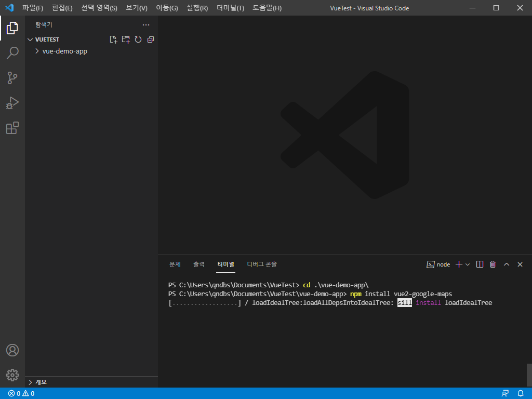This screenshot has height=399, width=532.
Task: Open the 도움말(H) menu
Action: (x=267, y=8)
